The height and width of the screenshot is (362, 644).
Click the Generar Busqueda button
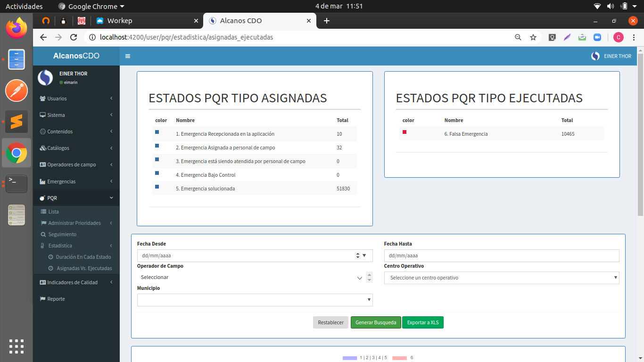click(x=376, y=322)
